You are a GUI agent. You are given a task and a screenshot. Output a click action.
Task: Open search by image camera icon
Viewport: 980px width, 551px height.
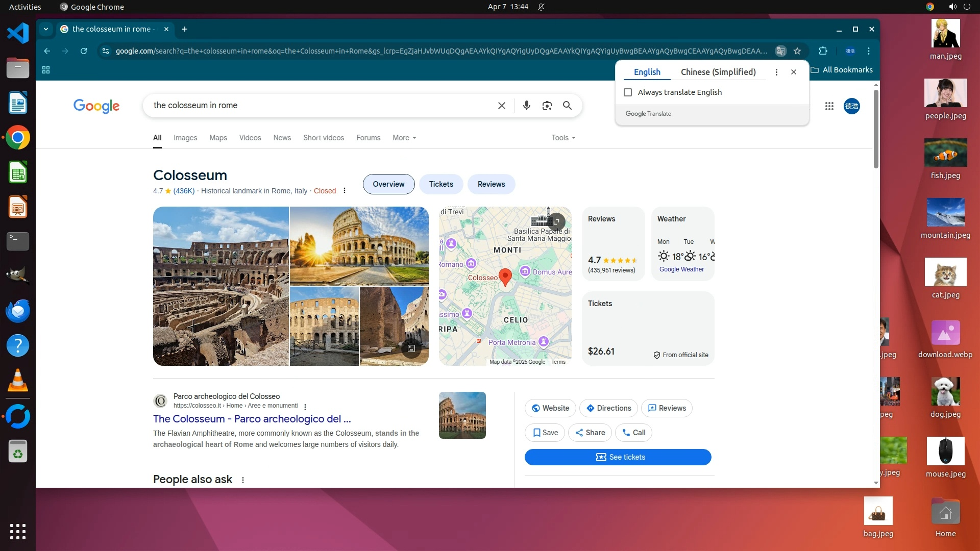(x=547, y=106)
